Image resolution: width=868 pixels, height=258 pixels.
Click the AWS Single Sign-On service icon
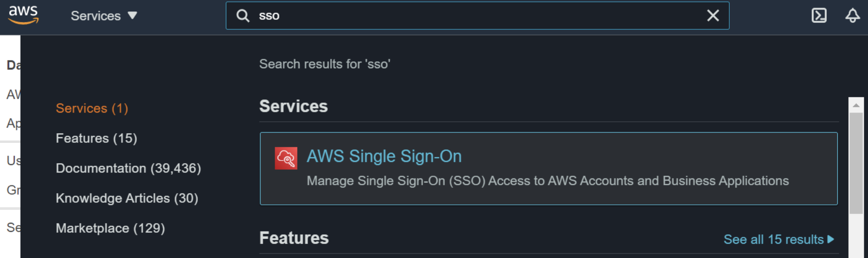click(286, 158)
